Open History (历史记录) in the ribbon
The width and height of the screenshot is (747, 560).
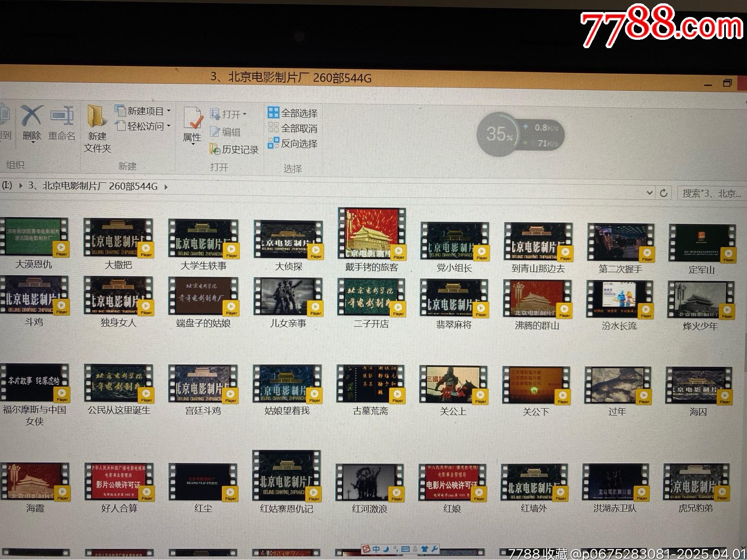coord(234,149)
